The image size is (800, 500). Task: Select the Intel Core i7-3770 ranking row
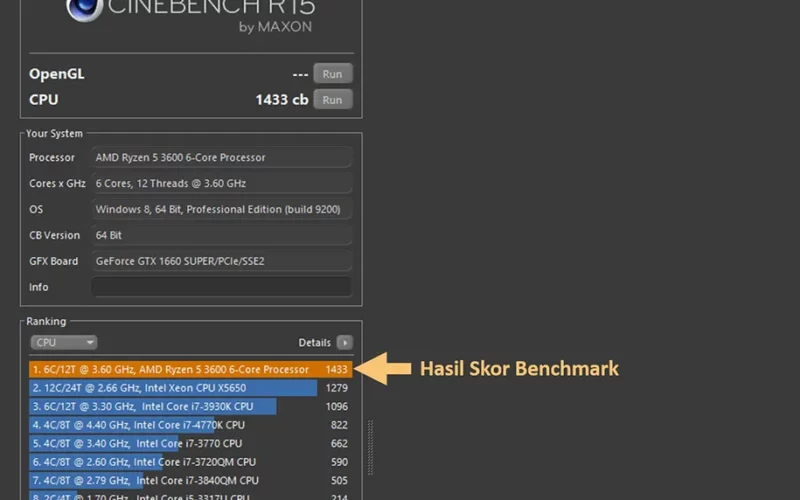click(190, 443)
